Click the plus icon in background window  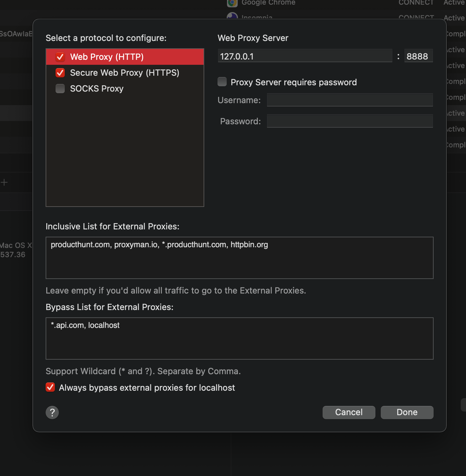(x=4, y=182)
